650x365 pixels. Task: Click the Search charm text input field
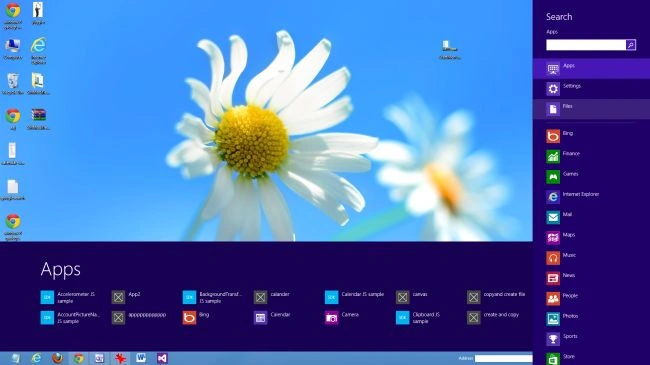(x=586, y=45)
